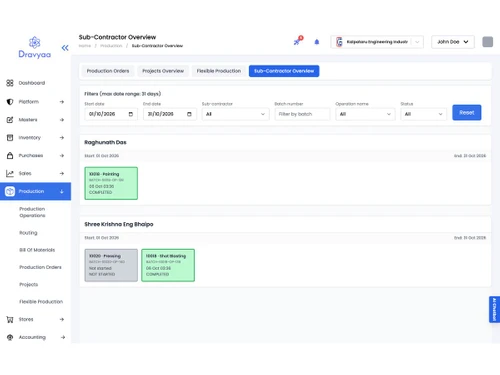Collapse the sidebar with double-chevron icon
This screenshot has height=375, width=500.
pyautogui.click(x=65, y=48)
